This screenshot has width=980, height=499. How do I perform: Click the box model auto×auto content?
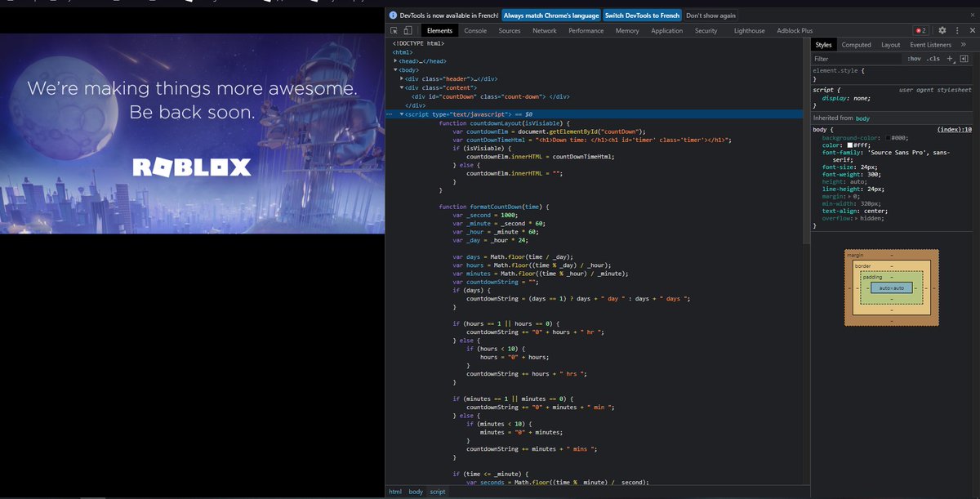tap(891, 287)
